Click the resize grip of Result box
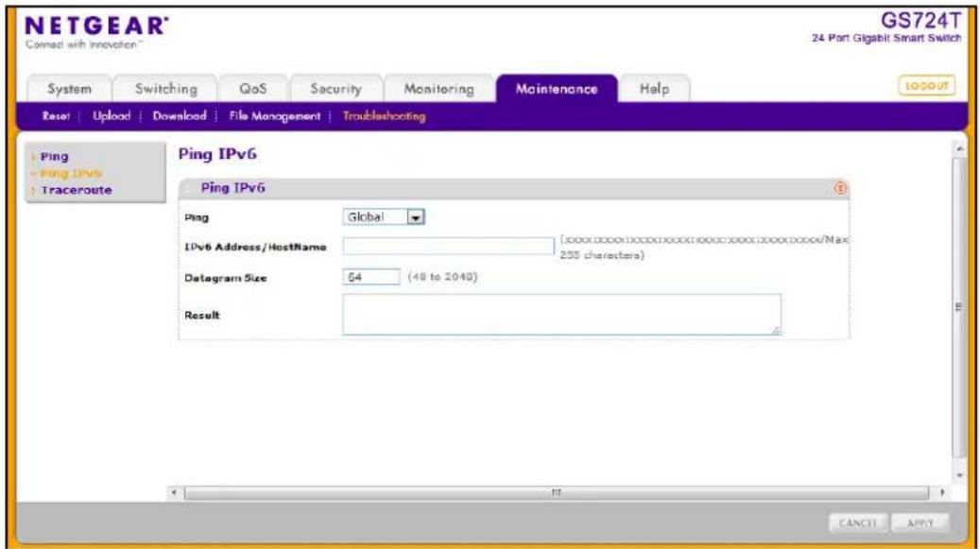 click(x=776, y=331)
